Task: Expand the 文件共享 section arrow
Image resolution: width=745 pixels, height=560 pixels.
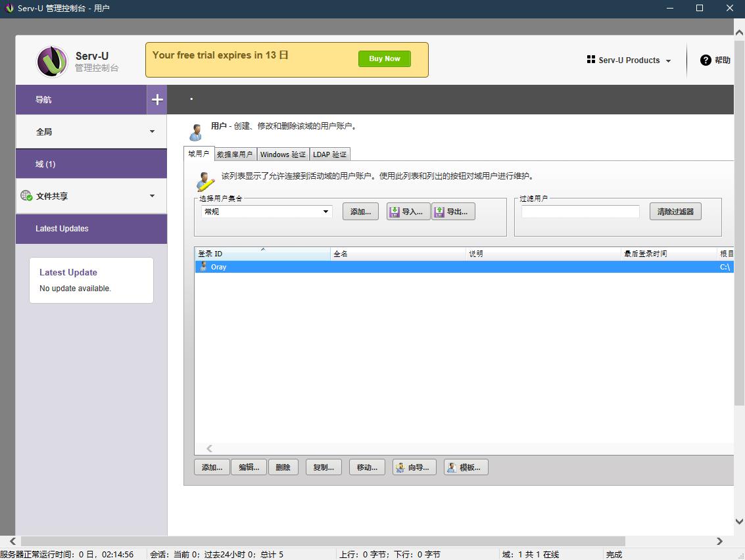Action: tap(152, 196)
